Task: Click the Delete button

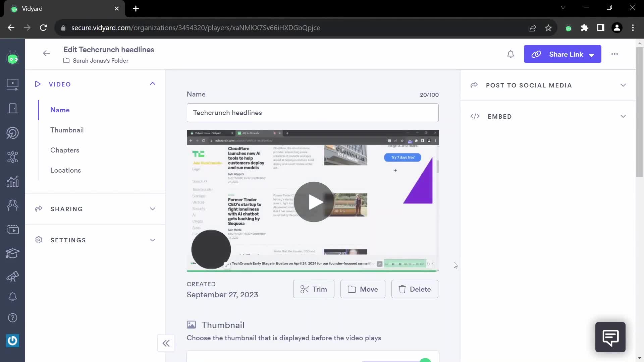Action: [x=415, y=289]
